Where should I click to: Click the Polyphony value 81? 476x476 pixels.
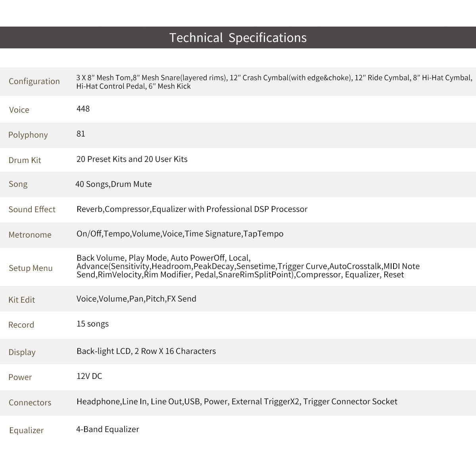tap(81, 134)
